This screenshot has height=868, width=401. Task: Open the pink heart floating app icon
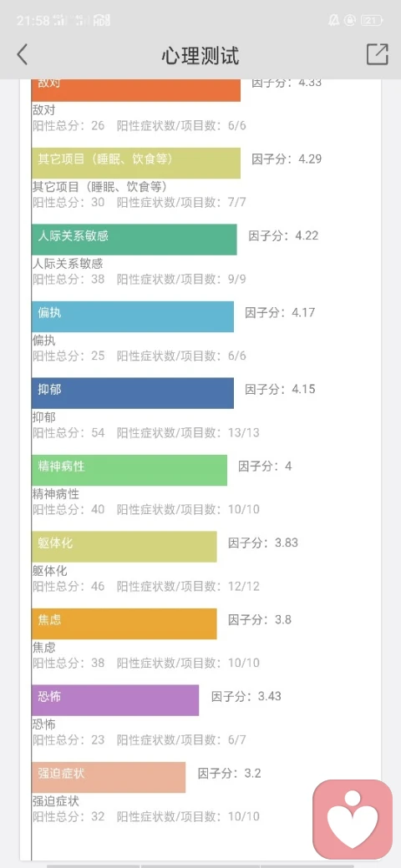pos(353,818)
